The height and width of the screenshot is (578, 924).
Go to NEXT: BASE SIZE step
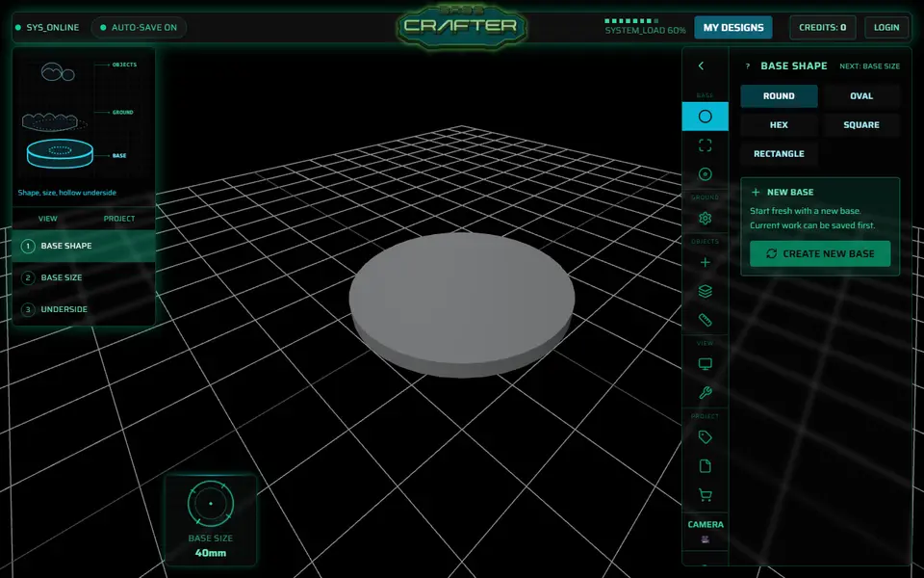(x=869, y=66)
